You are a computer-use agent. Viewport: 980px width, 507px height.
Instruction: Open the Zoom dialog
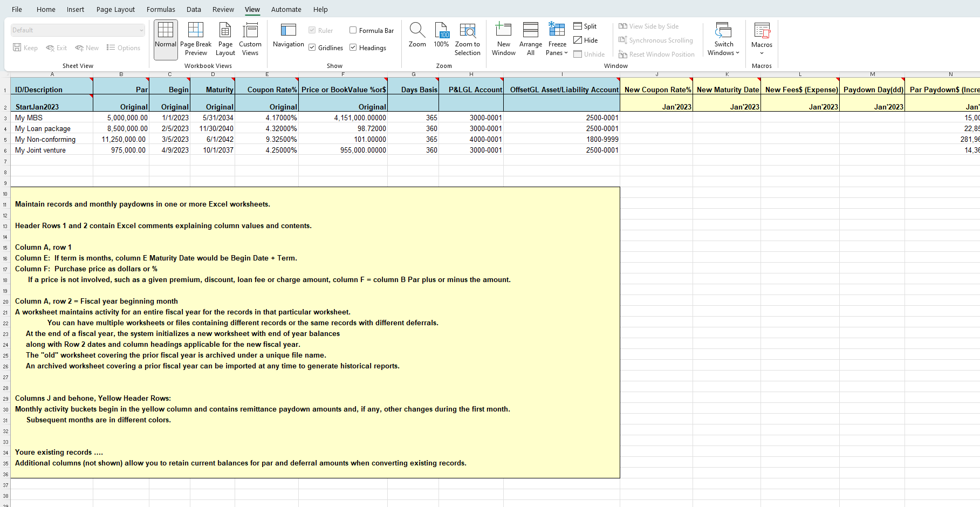point(417,36)
